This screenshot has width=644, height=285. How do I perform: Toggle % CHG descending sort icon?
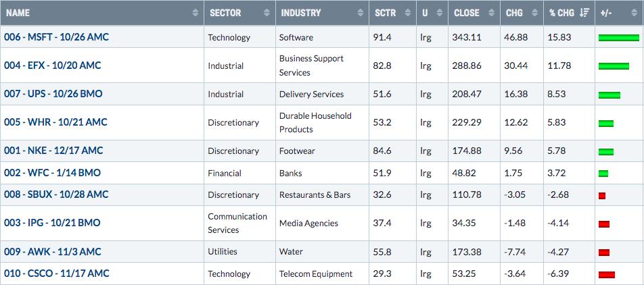point(584,13)
